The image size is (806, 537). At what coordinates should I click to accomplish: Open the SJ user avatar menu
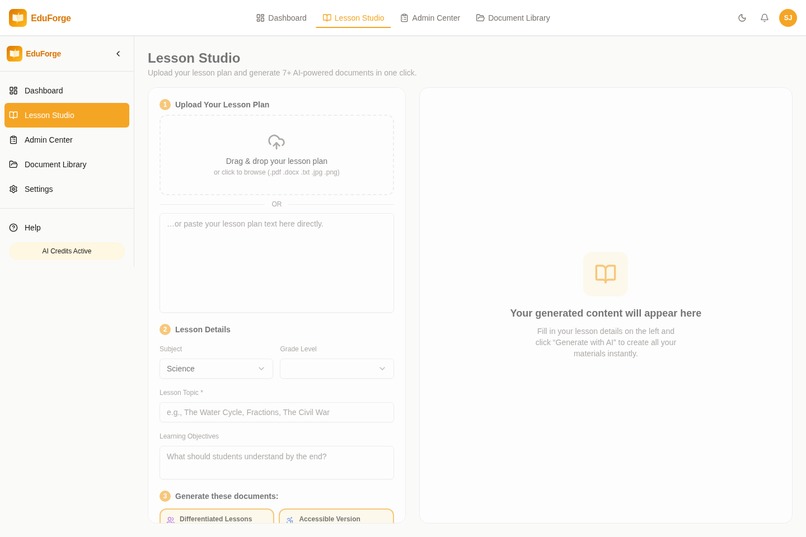point(787,18)
